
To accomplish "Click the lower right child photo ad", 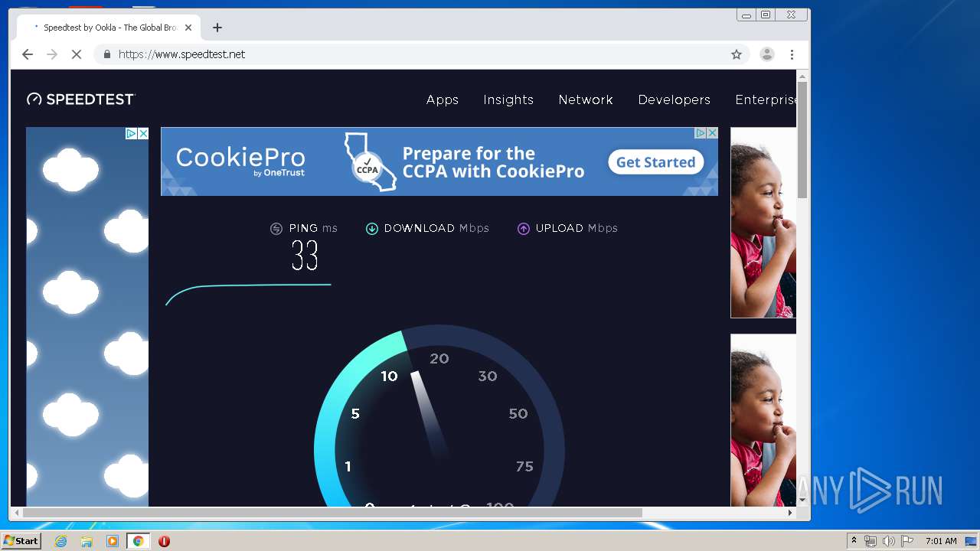I will point(763,420).
